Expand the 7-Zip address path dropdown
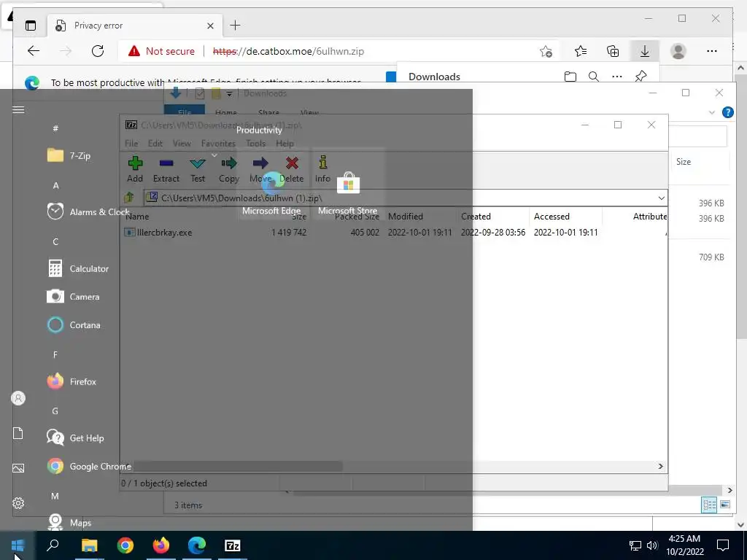 661,198
